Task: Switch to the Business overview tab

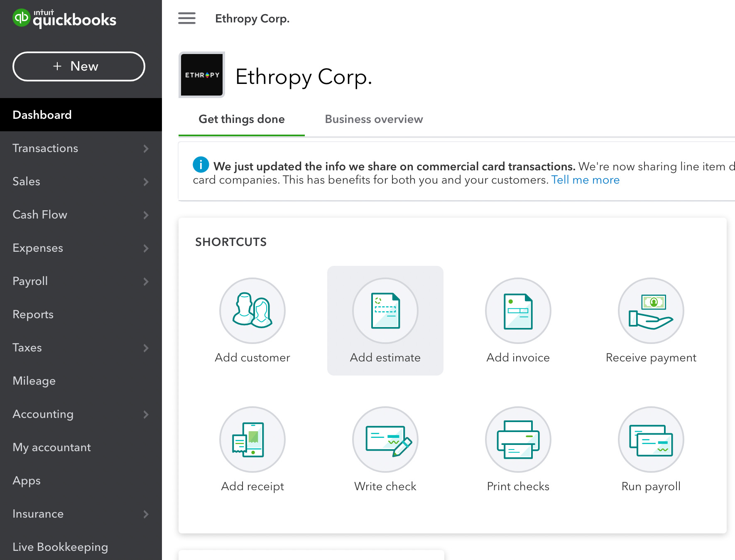Action: pos(374,119)
